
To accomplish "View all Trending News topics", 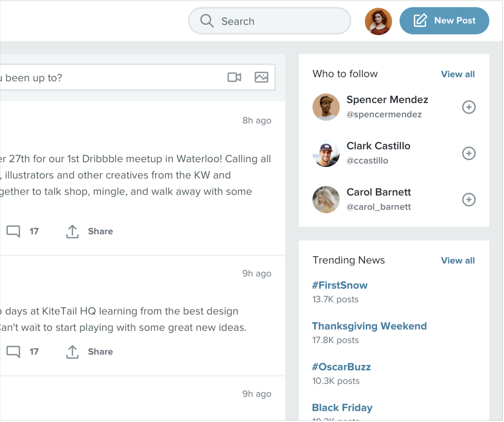I will click(x=458, y=261).
